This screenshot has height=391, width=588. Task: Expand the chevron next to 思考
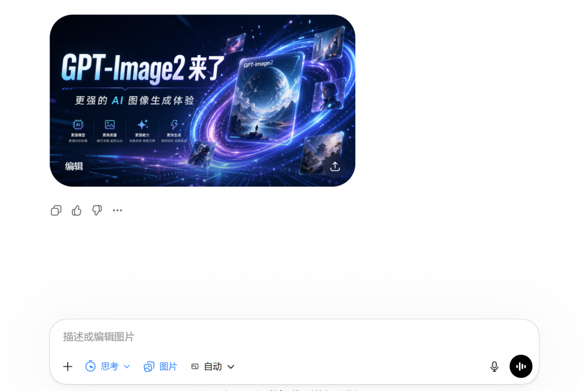pos(127,366)
